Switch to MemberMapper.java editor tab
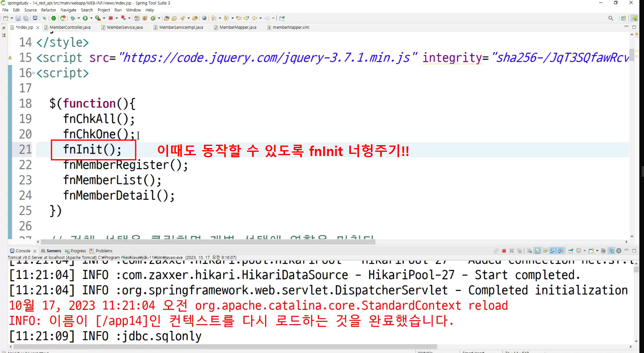 235,28
